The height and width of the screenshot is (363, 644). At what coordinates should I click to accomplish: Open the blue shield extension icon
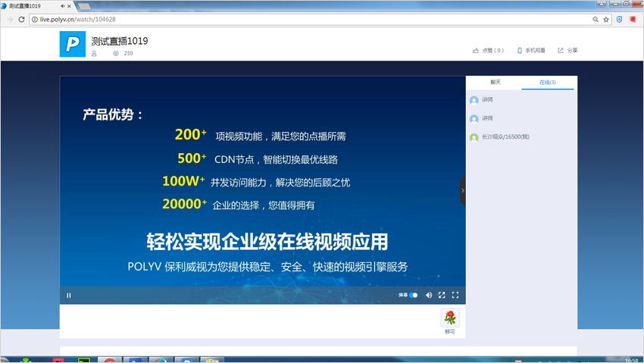coord(619,19)
